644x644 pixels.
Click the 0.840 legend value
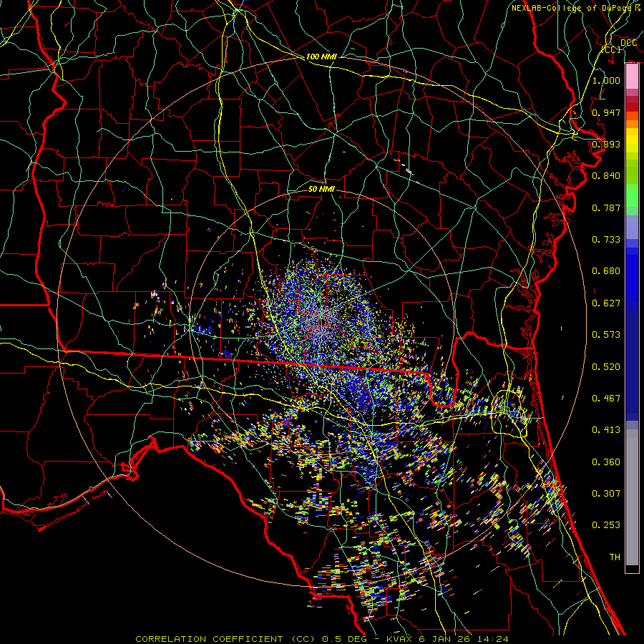tap(606, 176)
